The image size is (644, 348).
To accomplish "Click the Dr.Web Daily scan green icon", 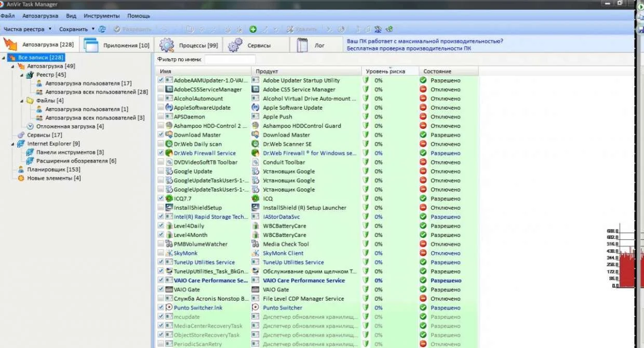I will (x=169, y=144).
